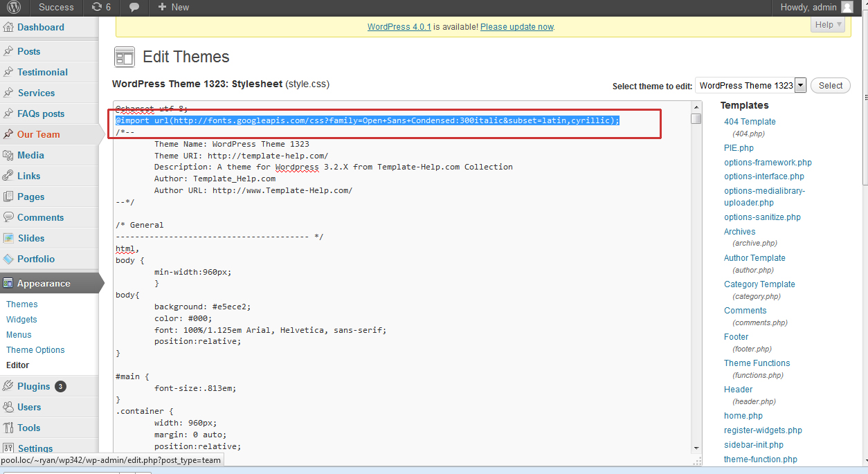
Task: Click the Links chain icon
Action: click(8, 176)
